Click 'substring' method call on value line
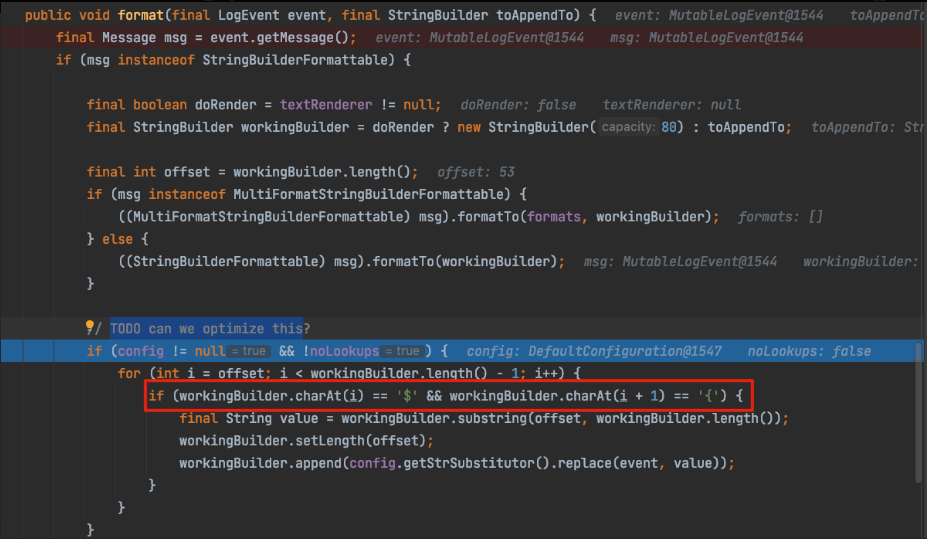Image resolution: width=927 pixels, height=539 pixels. point(494,418)
